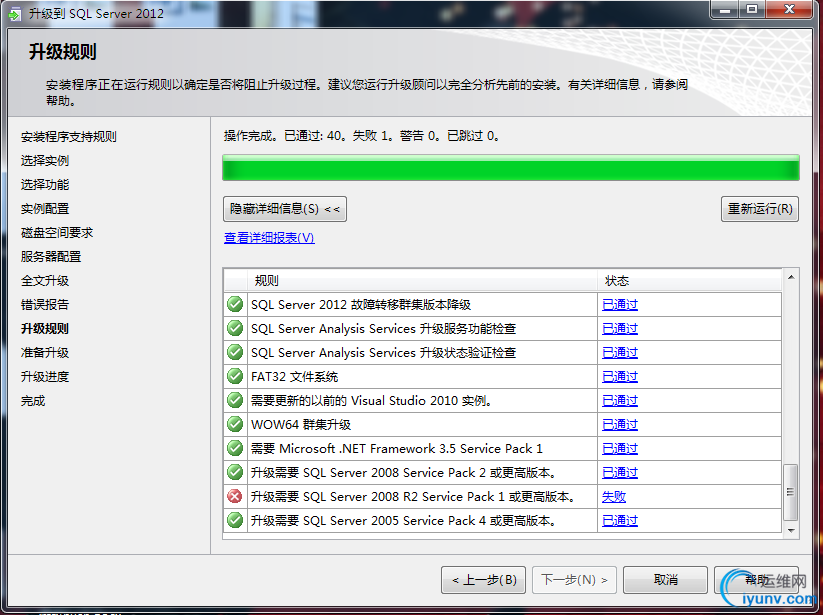Click the setup icon in the title bar
The height and width of the screenshot is (615, 823).
(x=15, y=14)
